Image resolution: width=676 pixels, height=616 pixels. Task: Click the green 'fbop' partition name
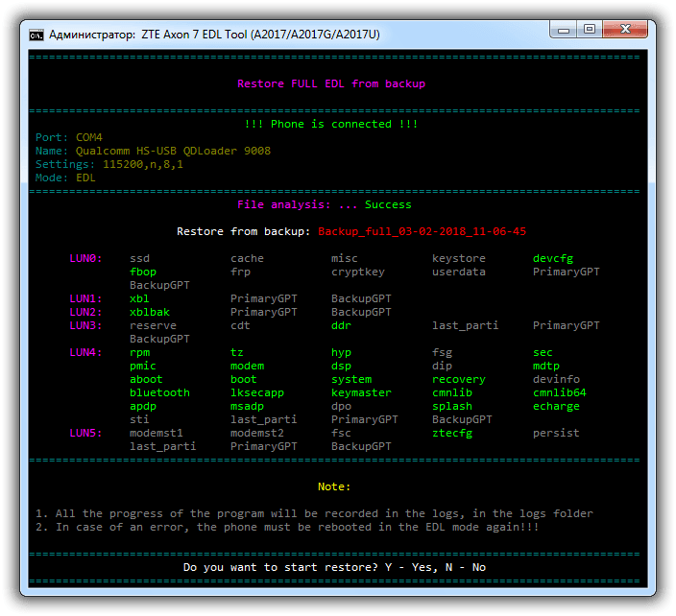click(x=143, y=272)
